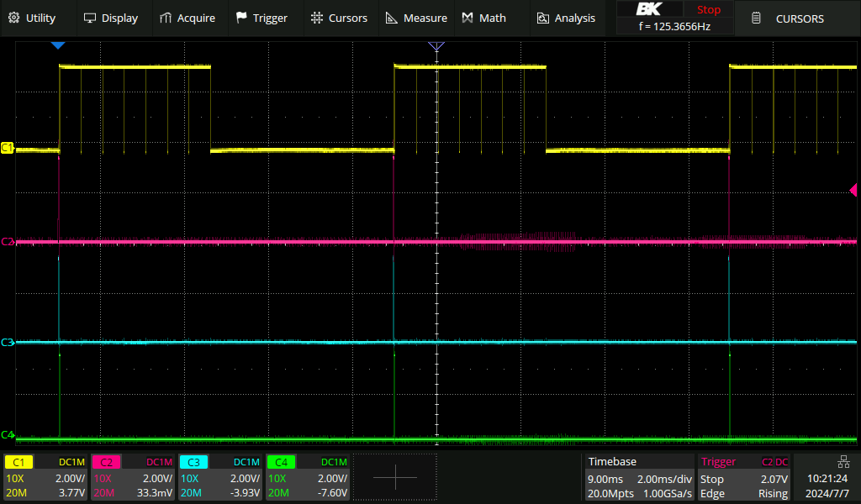Click the time display 10:21:24
The width and height of the screenshot is (861, 504).
tap(827, 479)
